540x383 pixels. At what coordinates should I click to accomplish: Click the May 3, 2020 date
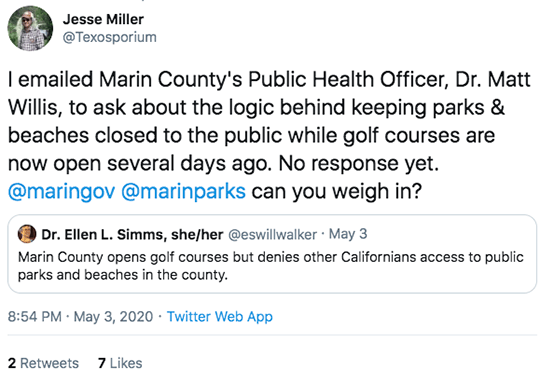tap(113, 317)
